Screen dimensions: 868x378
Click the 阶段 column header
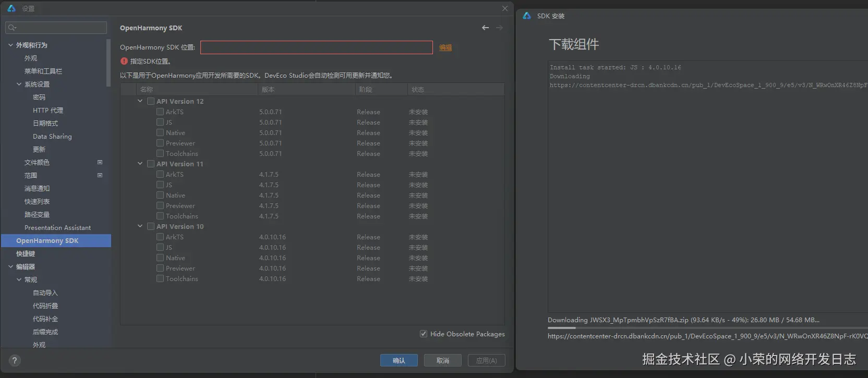tap(381, 90)
